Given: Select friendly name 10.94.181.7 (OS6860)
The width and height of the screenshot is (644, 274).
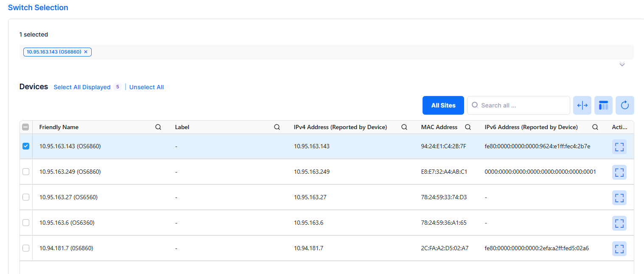Looking at the screenshot, I should pos(66,248).
